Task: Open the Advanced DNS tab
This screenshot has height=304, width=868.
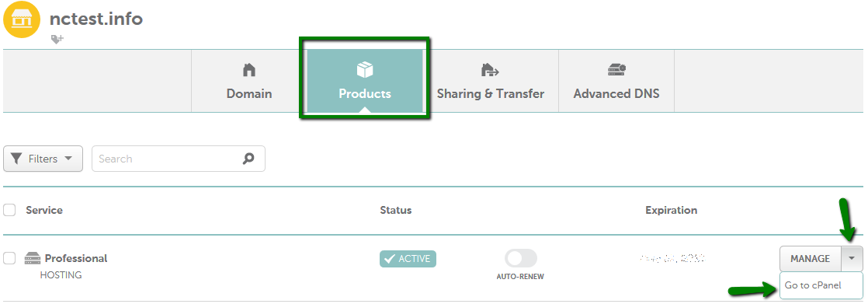Action: 616,81
